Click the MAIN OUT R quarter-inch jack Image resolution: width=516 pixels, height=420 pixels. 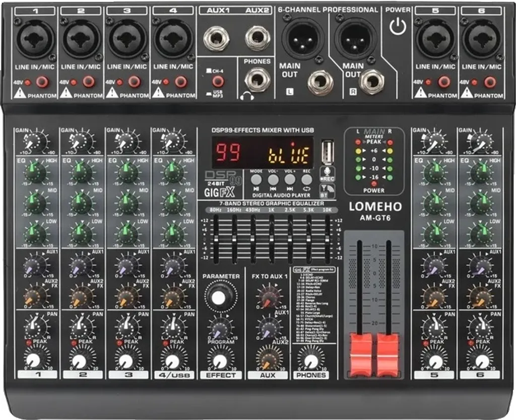tap(372, 81)
